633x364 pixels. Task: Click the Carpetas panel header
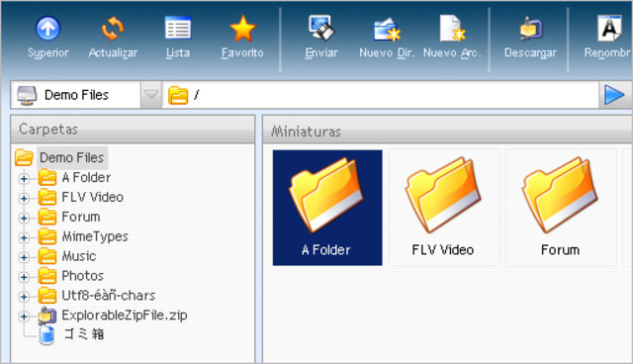pos(133,130)
